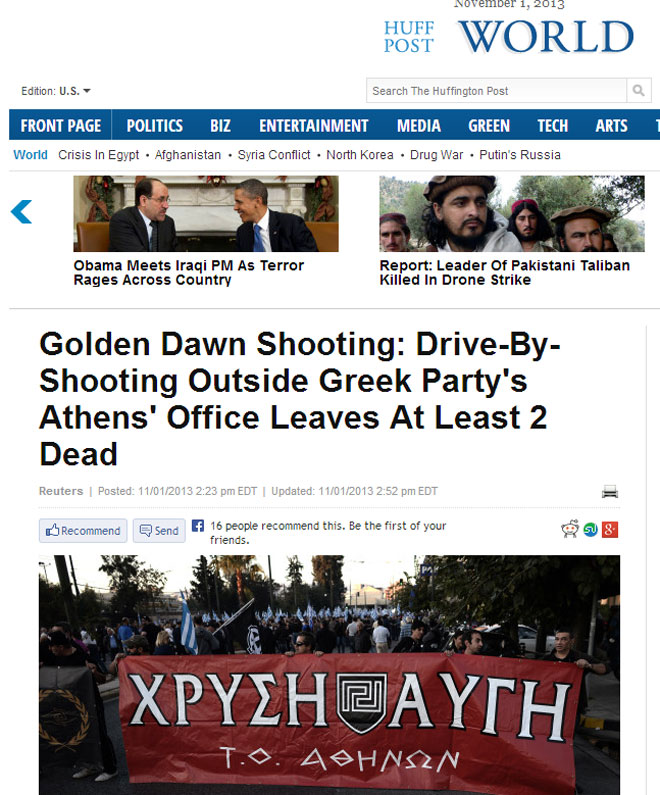Open the Politics menu tab
This screenshot has height=795, width=660.
click(x=154, y=126)
